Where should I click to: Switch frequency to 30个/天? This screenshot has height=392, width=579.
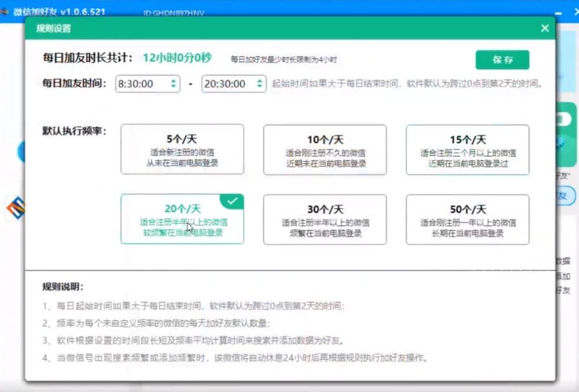tap(325, 219)
